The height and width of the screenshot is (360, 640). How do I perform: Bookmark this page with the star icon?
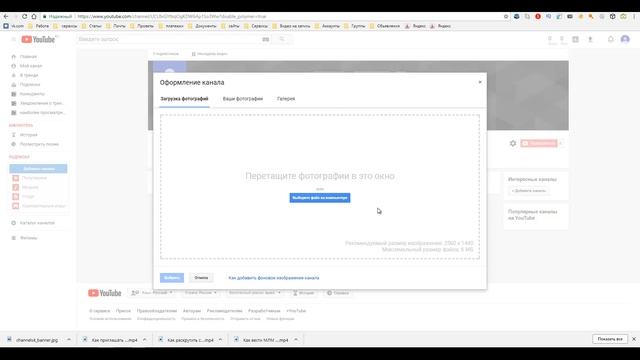[506, 16]
